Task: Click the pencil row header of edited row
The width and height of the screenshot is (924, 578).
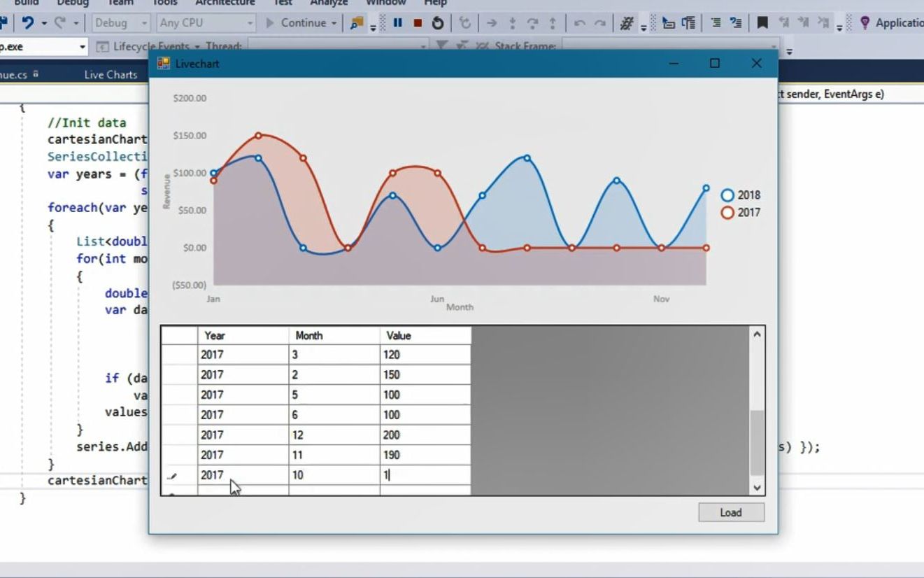Action: pyautogui.click(x=179, y=475)
